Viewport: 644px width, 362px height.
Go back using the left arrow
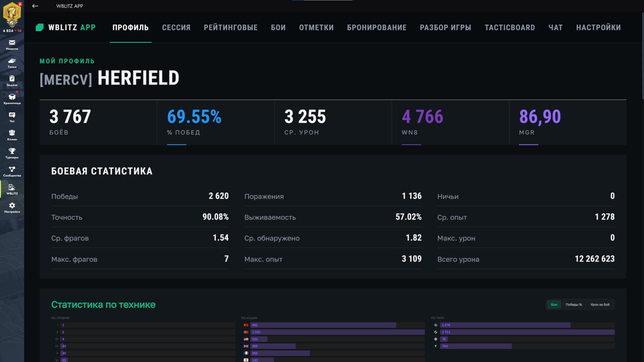pos(35,6)
